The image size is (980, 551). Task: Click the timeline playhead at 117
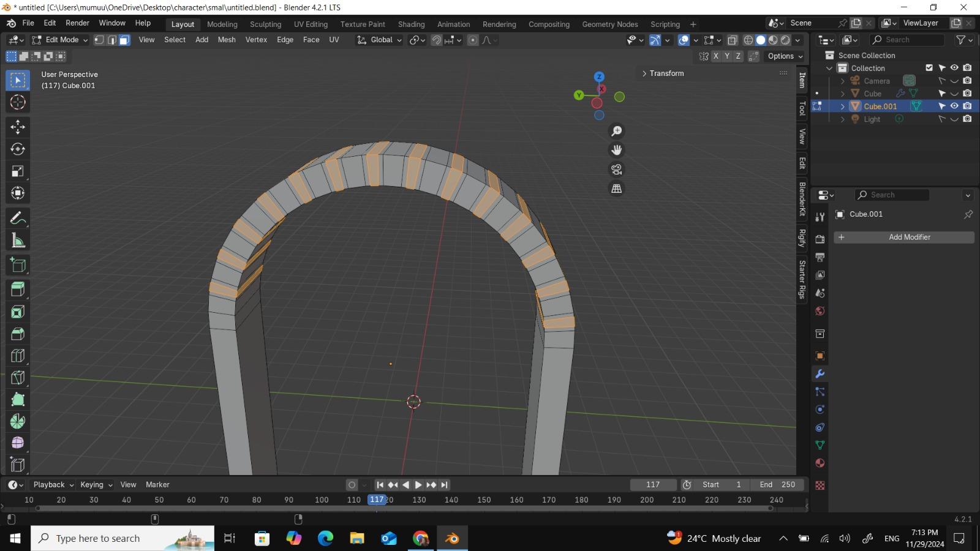377,500
